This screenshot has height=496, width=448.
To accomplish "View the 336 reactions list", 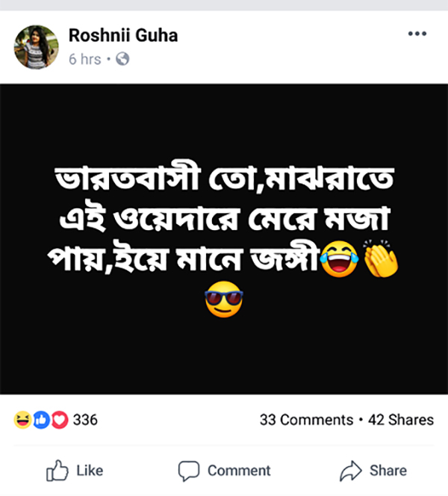I will coord(85,420).
